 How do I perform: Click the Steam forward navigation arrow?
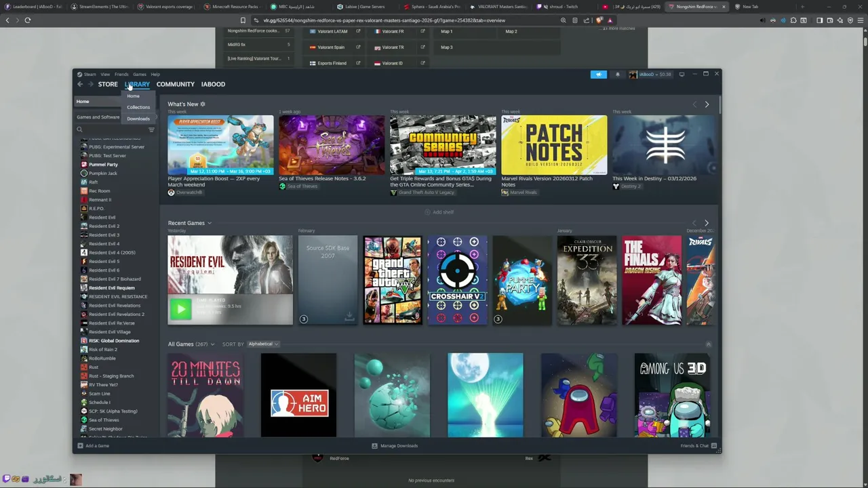[x=91, y=84]
